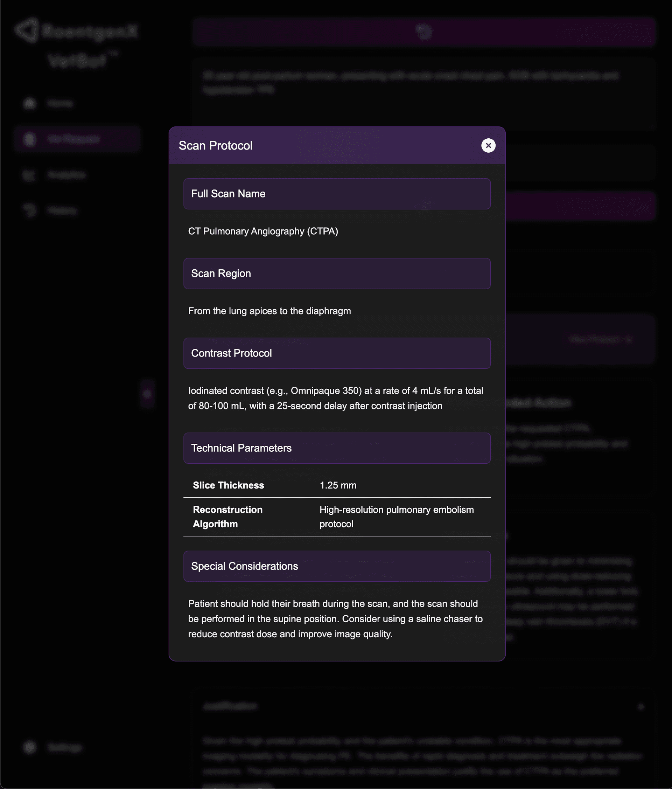Click the Full Scan Name section header

click(x=337, y=194)
